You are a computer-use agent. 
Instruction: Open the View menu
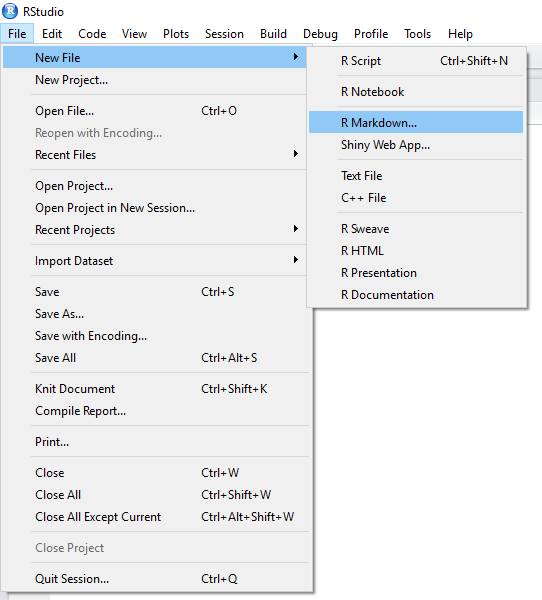[x=134, y=34]
